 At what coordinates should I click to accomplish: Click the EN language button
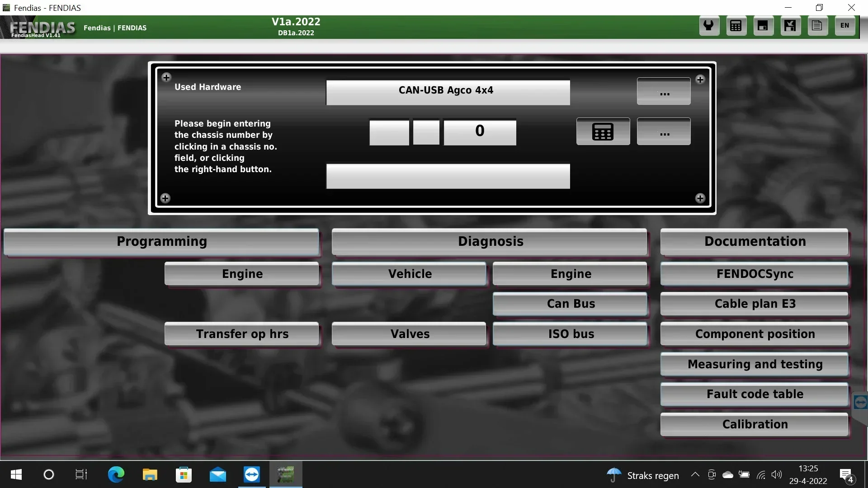844,26
